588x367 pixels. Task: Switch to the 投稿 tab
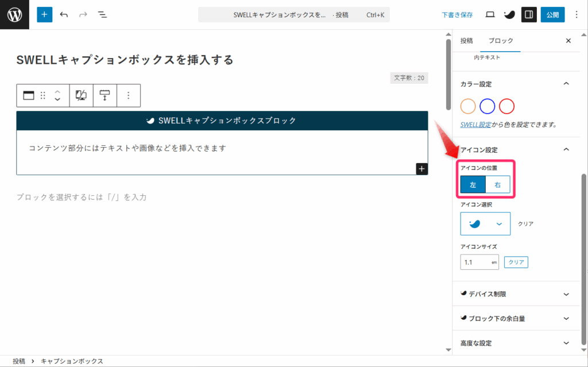[x=466, y=41]
